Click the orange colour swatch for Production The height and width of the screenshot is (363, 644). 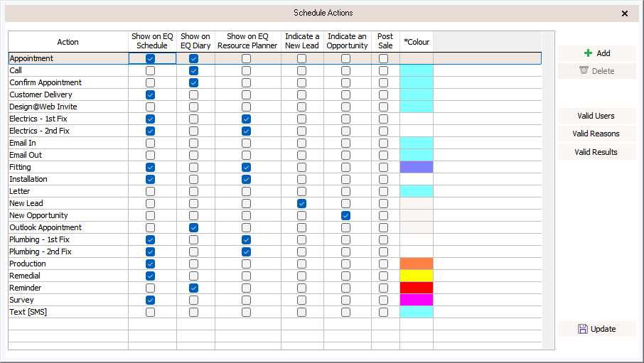tap(417, 264)
